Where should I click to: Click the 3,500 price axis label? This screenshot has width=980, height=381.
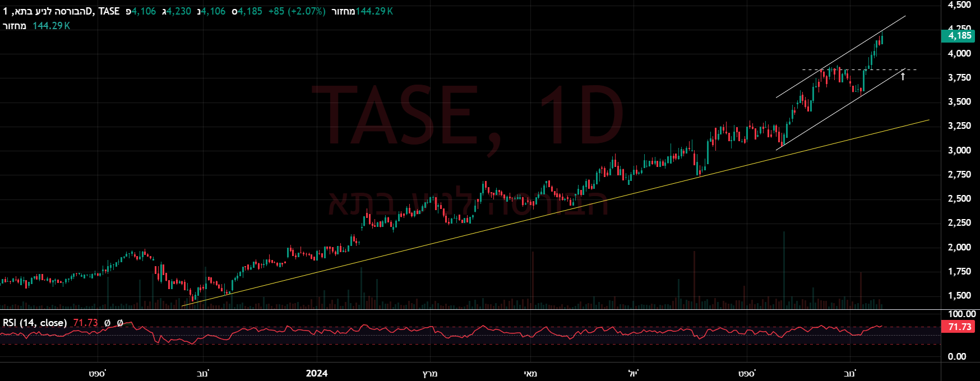[959, 102]
